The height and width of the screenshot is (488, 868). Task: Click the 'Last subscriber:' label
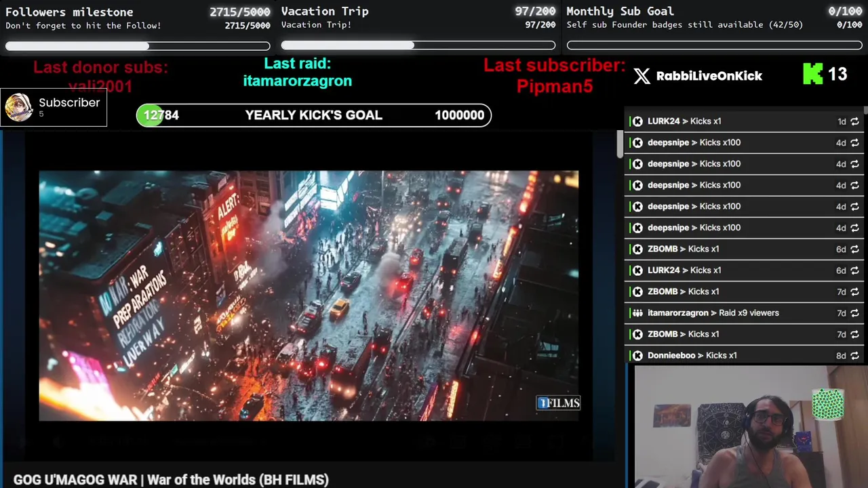pos(554,66)
